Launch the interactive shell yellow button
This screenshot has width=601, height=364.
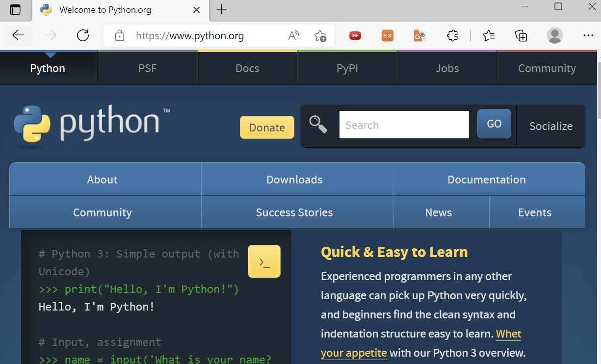pos(264,261)
